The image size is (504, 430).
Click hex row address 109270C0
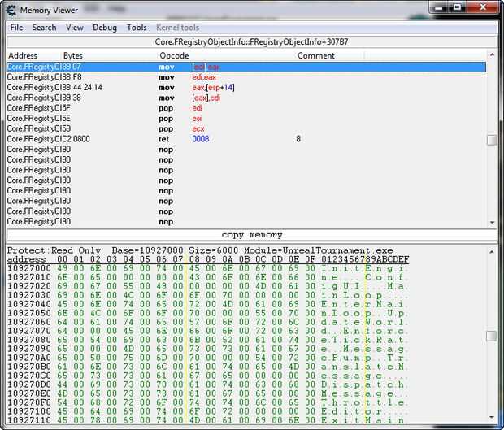tap(29, 376)
